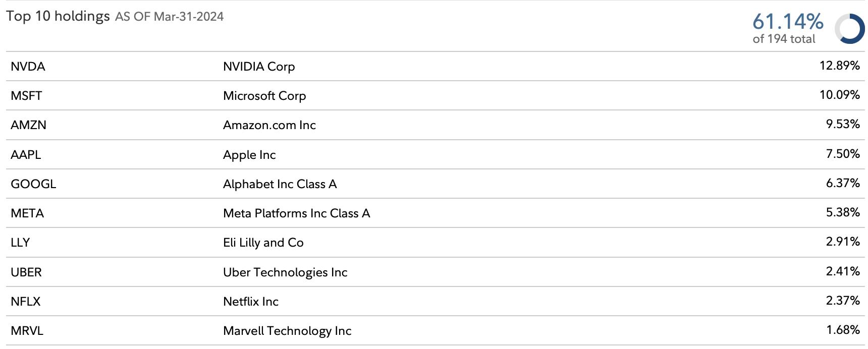This screenshot has height=349, width=868.
Task: Select the Microsoft Corp name
Action: tap(264, 96)
